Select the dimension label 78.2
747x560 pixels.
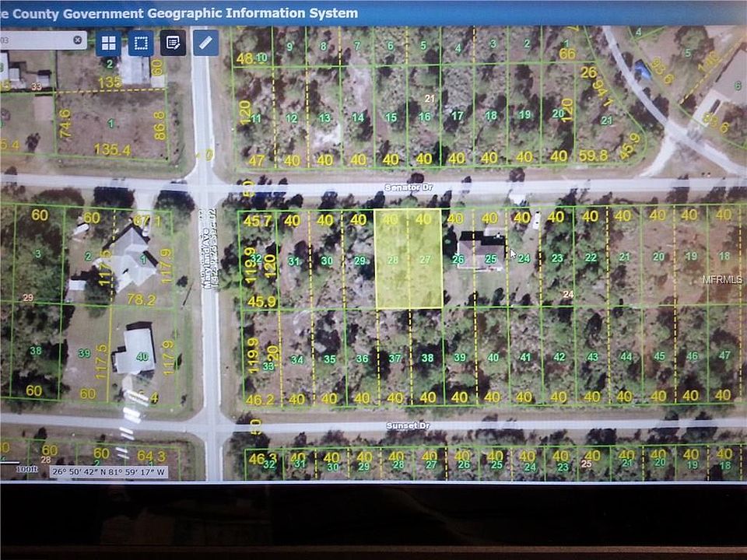pos(141,299)
